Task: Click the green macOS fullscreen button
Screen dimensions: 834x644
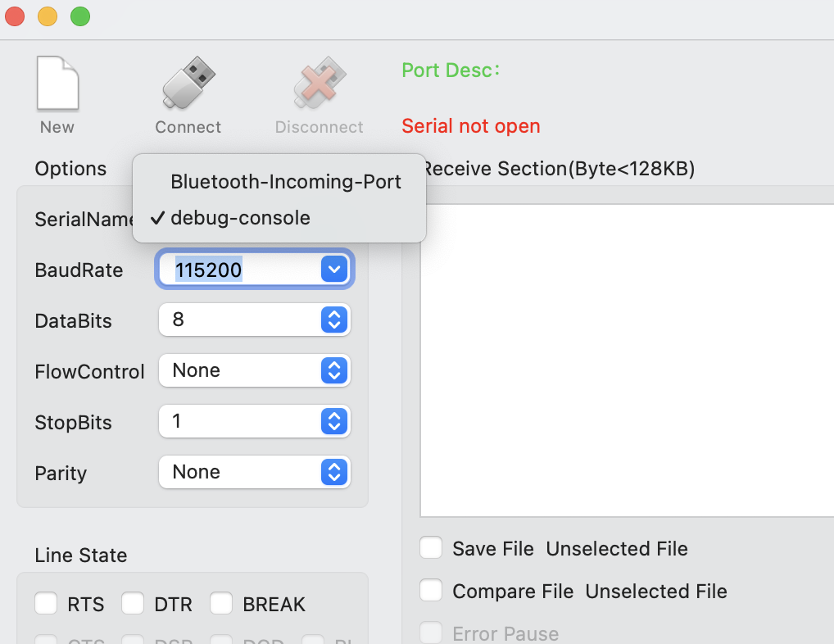Action: tap(80, 16)
